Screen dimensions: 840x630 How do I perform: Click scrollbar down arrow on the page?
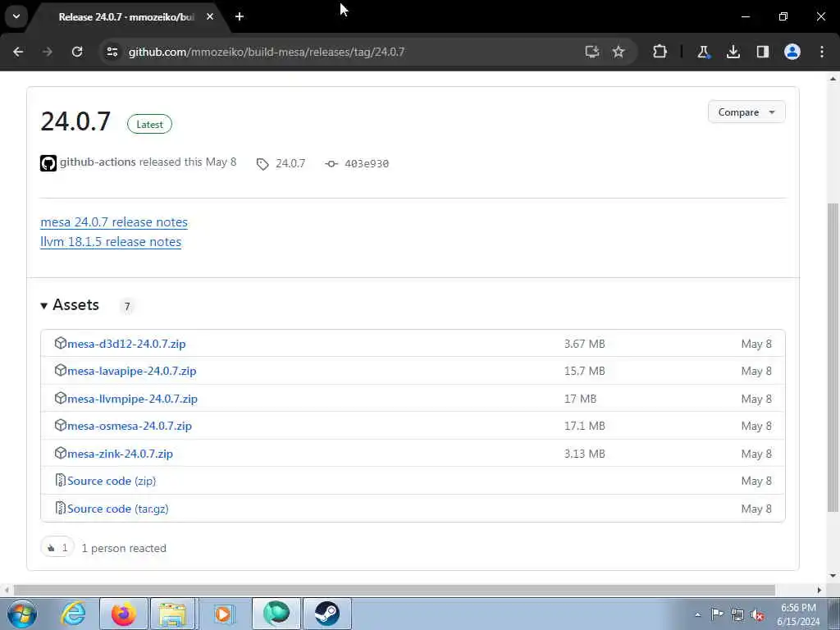pyautogui.click(x=833, y=577)
